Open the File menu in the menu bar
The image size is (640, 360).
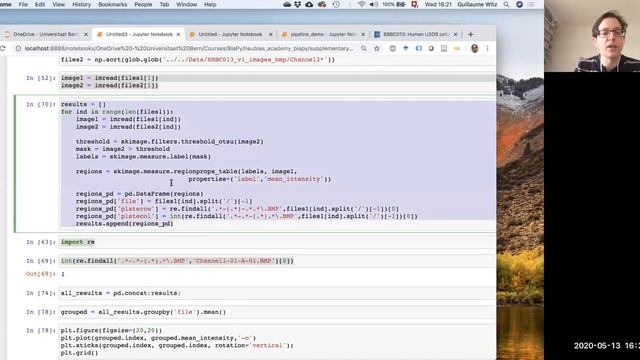(23, 4)
